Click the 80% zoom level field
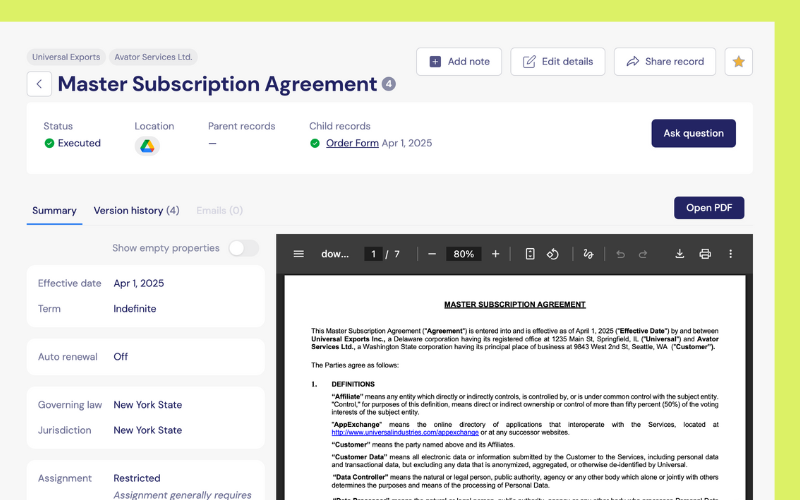This screenshot has width=800, height=500. pyautogui.click(x=463, y=254)
